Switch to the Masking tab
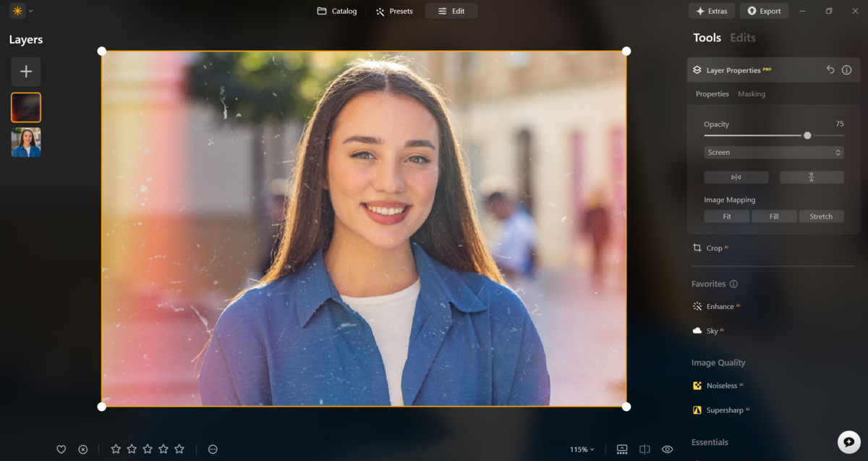 (751, 93)
